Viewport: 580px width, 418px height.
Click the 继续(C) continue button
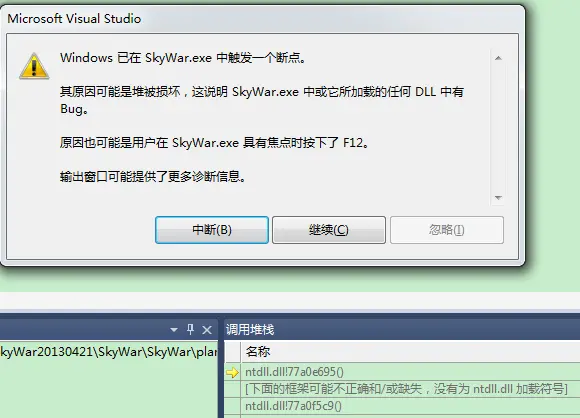tap(328, 230)
